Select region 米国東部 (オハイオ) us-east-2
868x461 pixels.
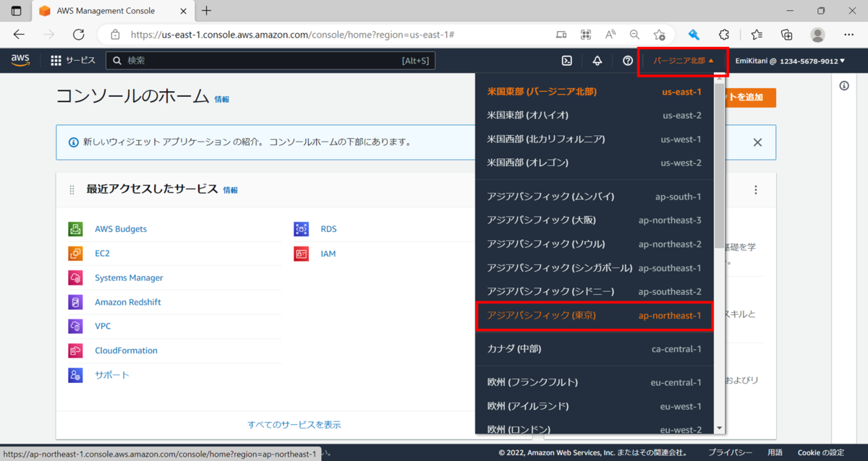click(595, 116)
